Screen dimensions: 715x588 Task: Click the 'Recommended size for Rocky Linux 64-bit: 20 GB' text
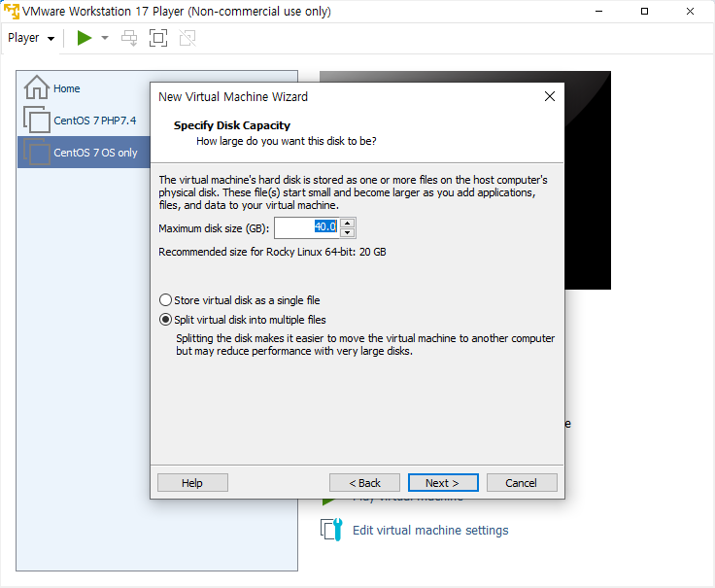click(272, 252)
